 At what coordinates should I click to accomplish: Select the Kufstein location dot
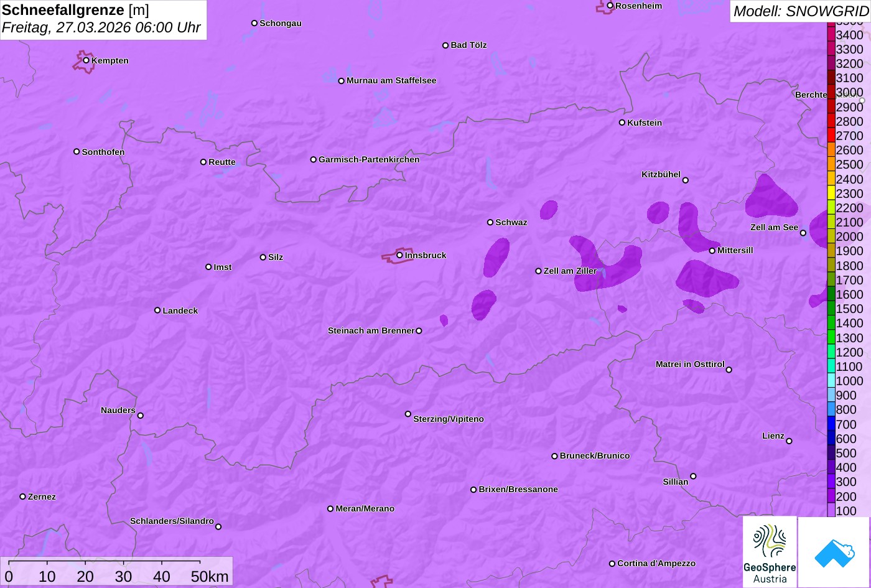pyautogui.click(x=622, y=123)
